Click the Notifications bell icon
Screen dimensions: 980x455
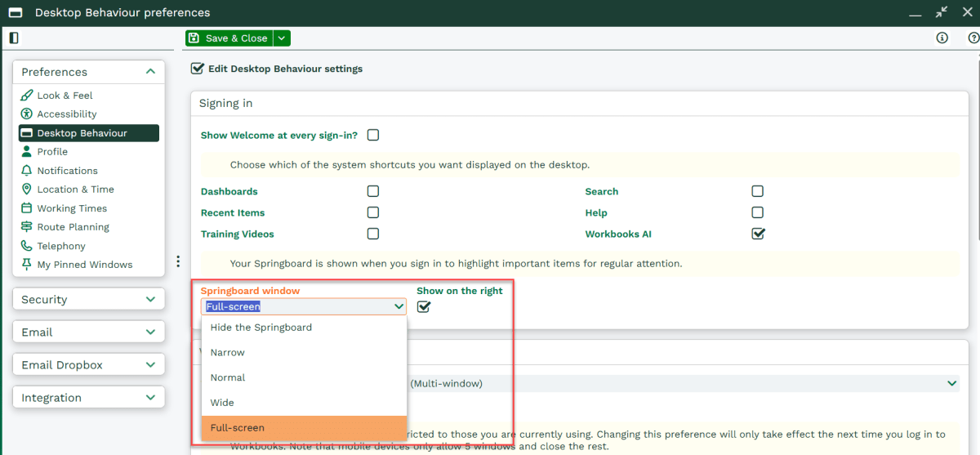pos(27,170)
